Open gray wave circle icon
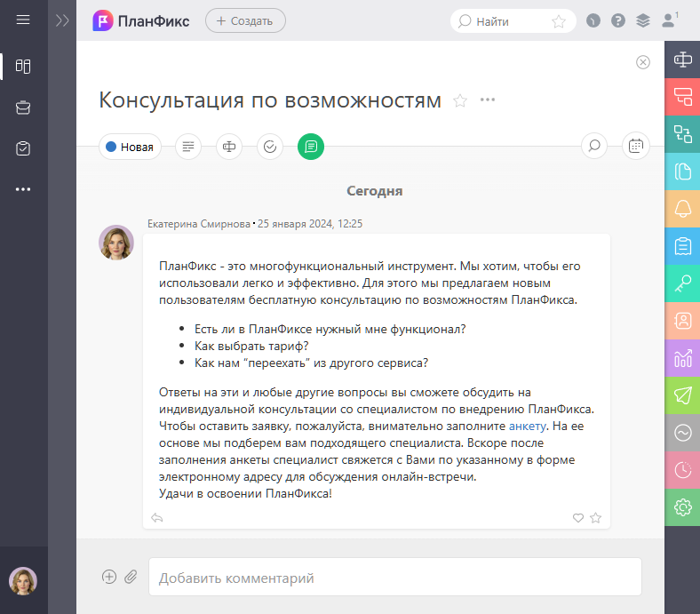700x614 pixels. coord(682,433)
